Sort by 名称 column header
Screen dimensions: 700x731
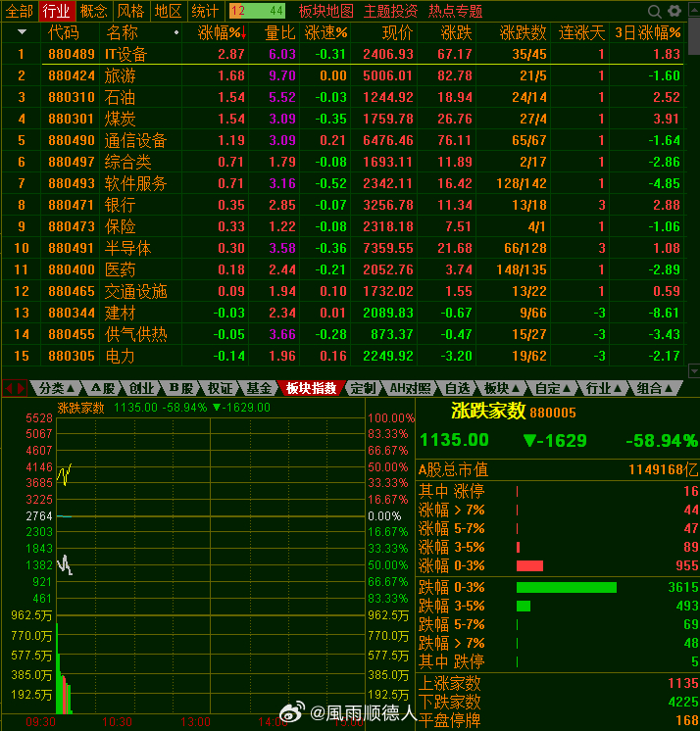click(x=122, y=33)
